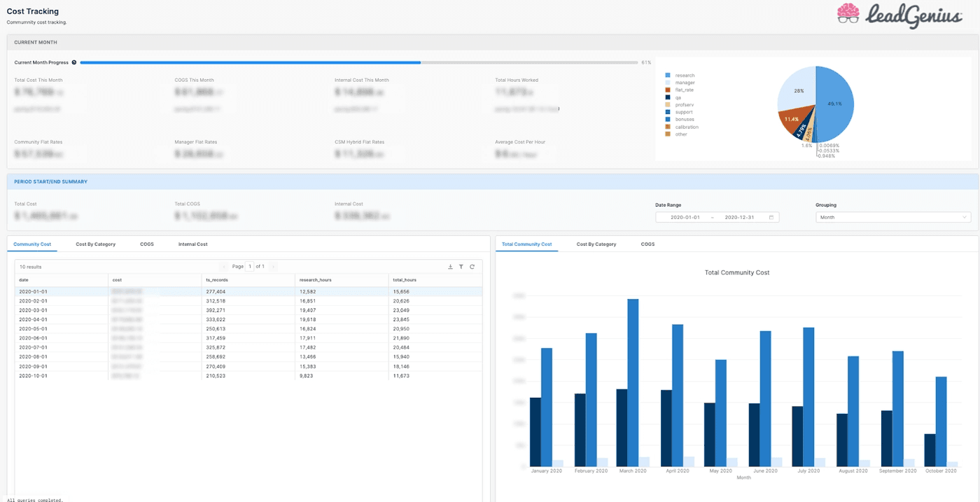This screenshot has height=502, width=980.
Task: Toggle the flat_rate legend entry
Action: coord(682,90)
